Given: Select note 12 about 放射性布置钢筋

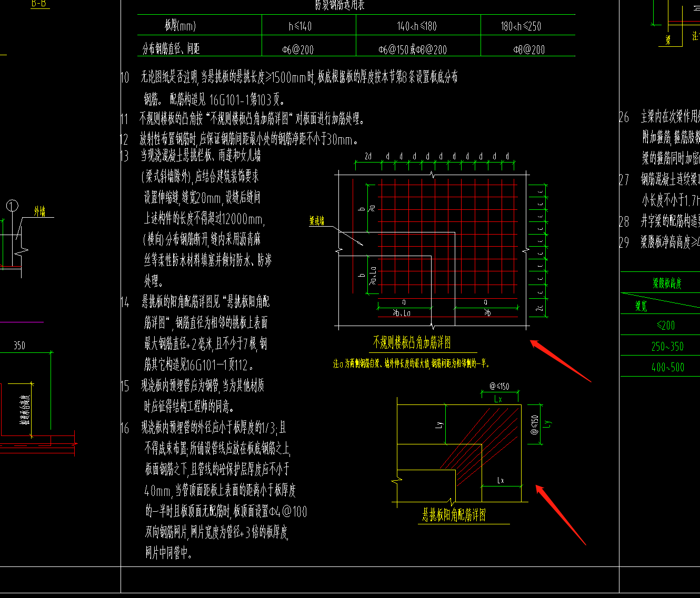Looking at the screenshot, I should pyautogui.click(x=249, y=139).
